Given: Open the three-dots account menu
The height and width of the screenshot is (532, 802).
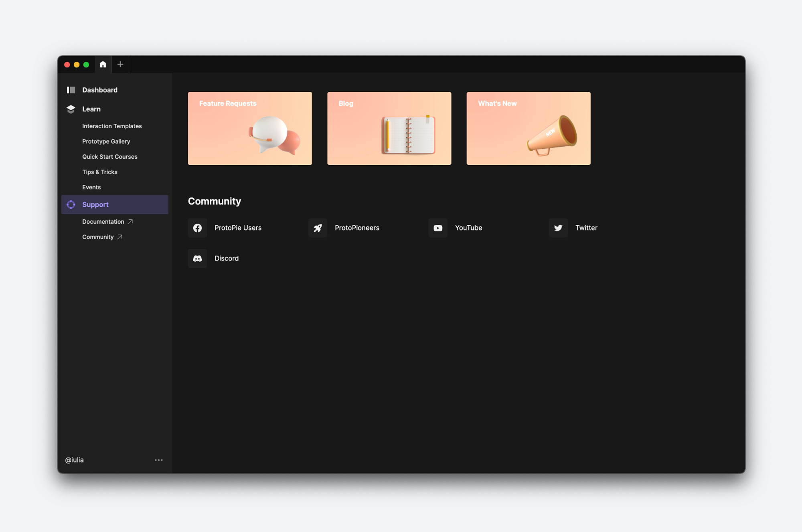Looking at the screenshot, I should tap(159, 460).
